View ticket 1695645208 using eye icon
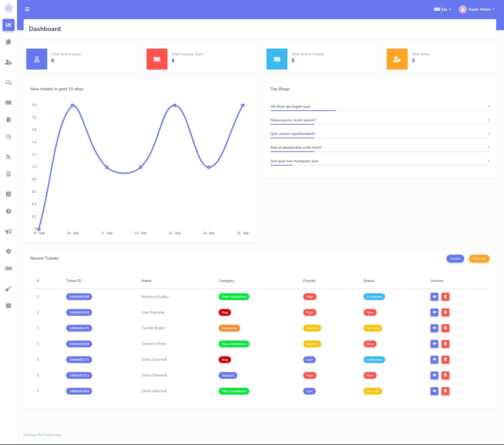504x445 pixels. point(434,297)
